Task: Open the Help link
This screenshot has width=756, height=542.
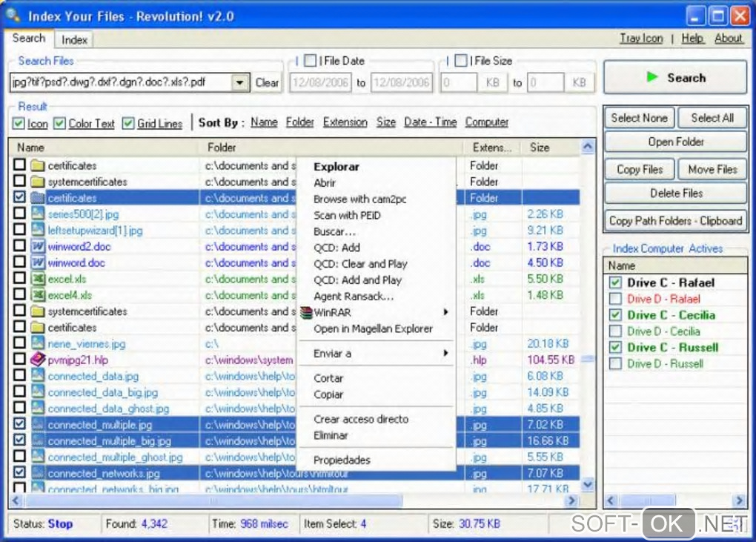Action: 692,38
